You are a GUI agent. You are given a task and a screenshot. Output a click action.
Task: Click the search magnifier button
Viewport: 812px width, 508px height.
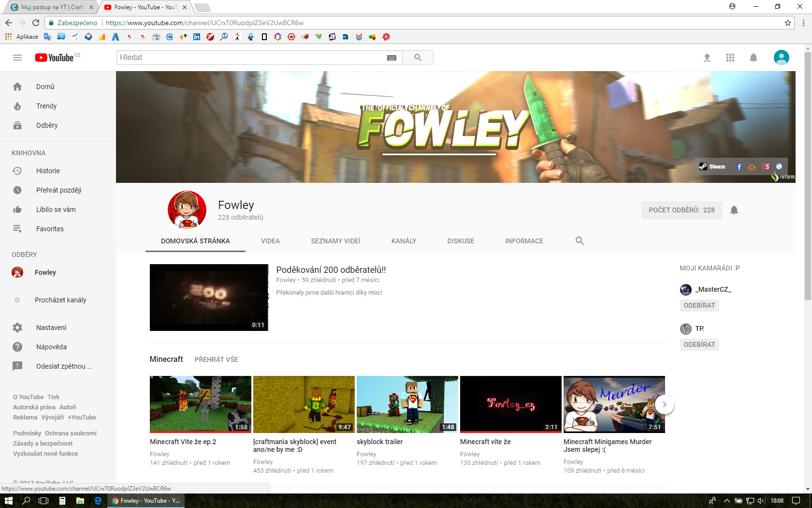point(418,58)
